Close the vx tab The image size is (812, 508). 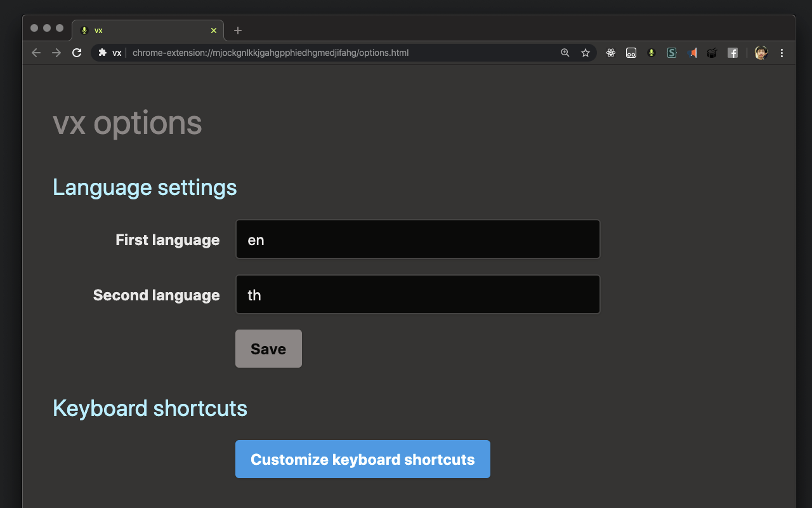[x=214, y=30]
